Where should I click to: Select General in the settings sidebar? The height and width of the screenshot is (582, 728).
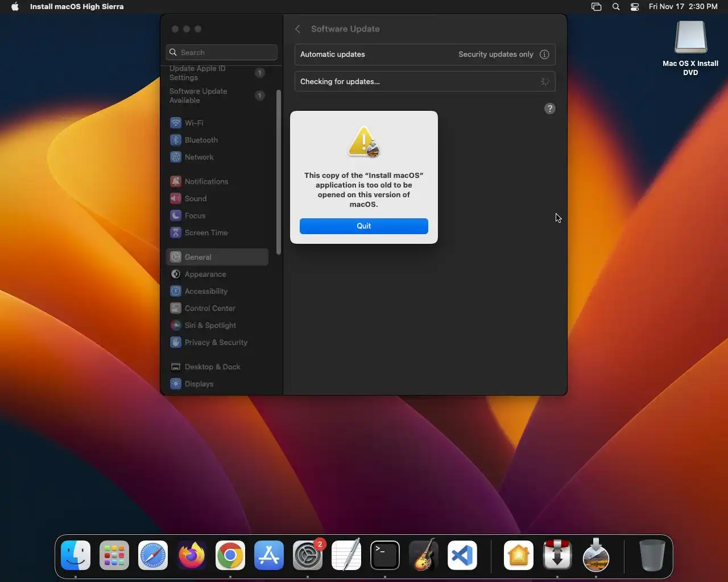coord(217,257)
